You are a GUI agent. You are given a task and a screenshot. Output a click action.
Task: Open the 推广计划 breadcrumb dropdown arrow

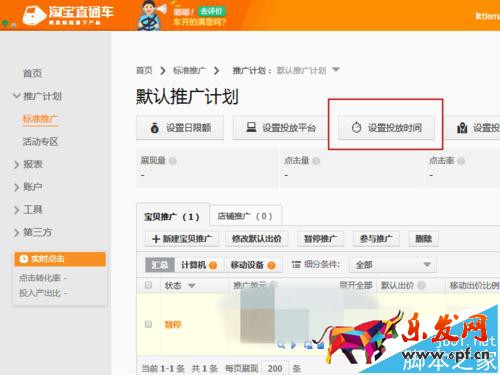click(x=336, y=70)
